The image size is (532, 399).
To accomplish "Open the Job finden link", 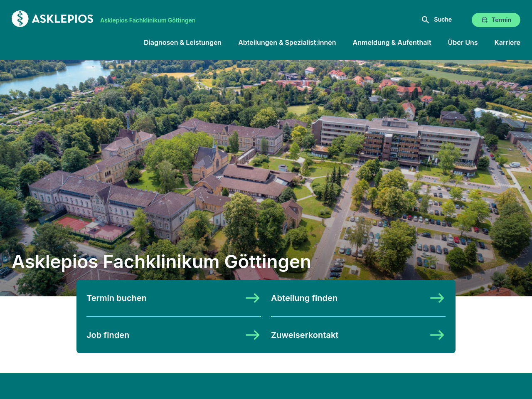I will [108, 335].
